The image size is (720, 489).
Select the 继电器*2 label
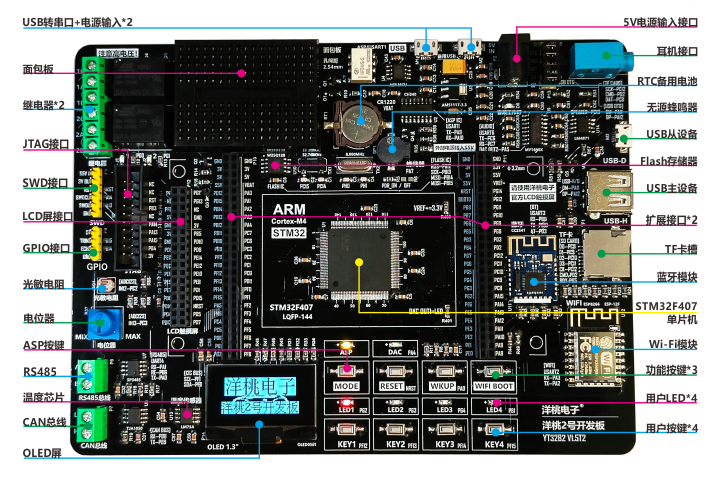pyautogui.click(x=44, y=105)
